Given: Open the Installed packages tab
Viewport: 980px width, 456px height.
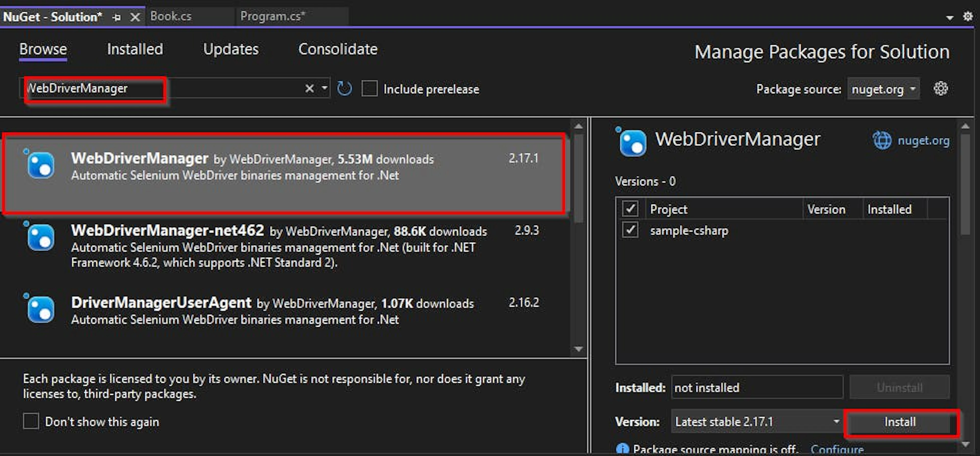Looking at the screenshot, I should pyautogui.click(x=135, y=50).
